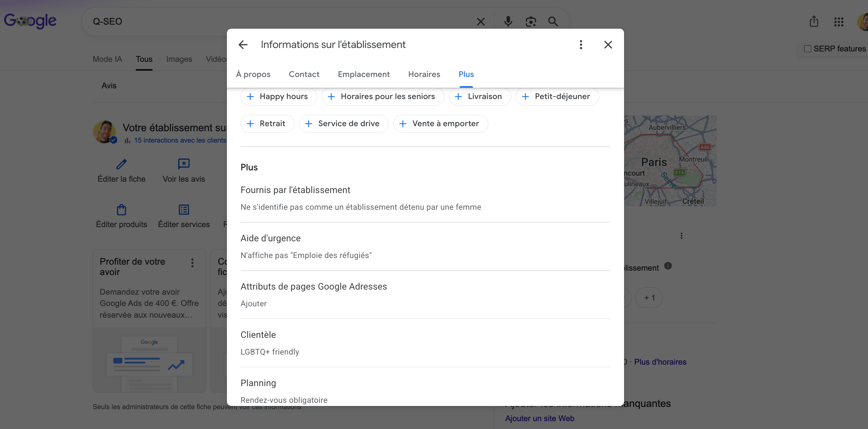Switch to the À propos tab
This screenshot has height=429, width=868.
tap(253, 74)
